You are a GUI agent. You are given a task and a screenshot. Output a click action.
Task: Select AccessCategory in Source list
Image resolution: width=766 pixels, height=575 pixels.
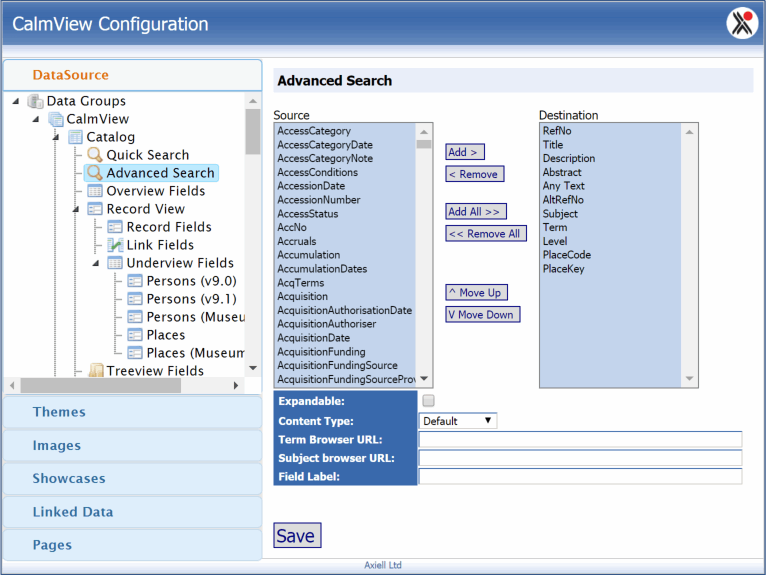(x=314, y=131)
